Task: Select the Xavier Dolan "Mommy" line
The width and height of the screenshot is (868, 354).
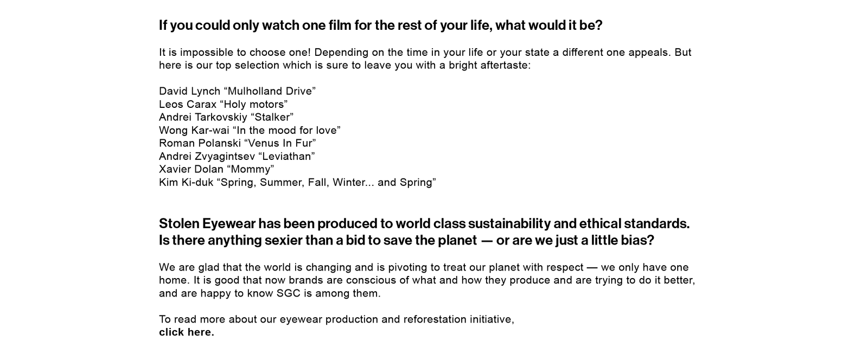Action: (216, 169)
